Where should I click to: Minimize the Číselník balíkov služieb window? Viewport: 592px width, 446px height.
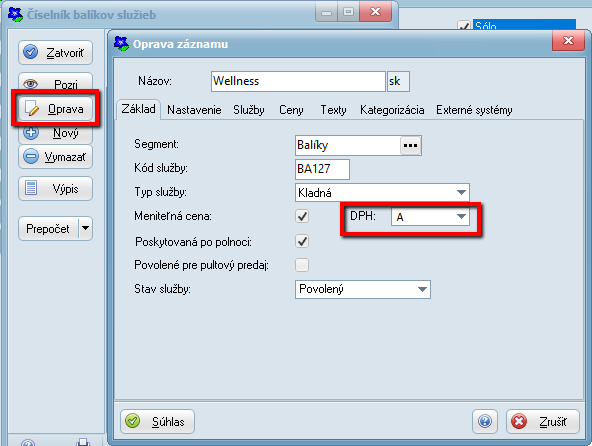click(x=327, y=12)
